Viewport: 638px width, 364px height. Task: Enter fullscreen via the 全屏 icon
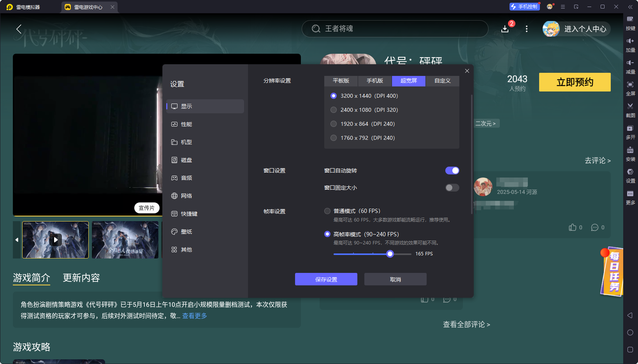[x=631, y=88]
